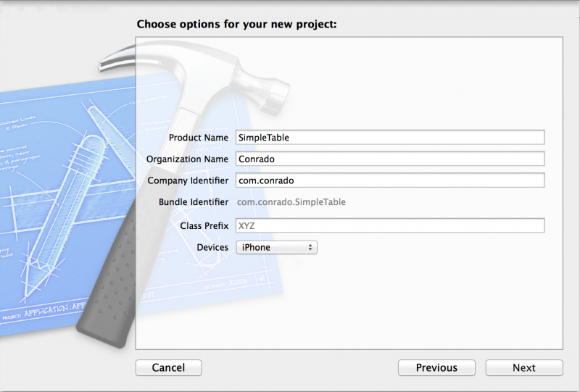
Task: Click the Devices label text
Action: pos(212,247)
